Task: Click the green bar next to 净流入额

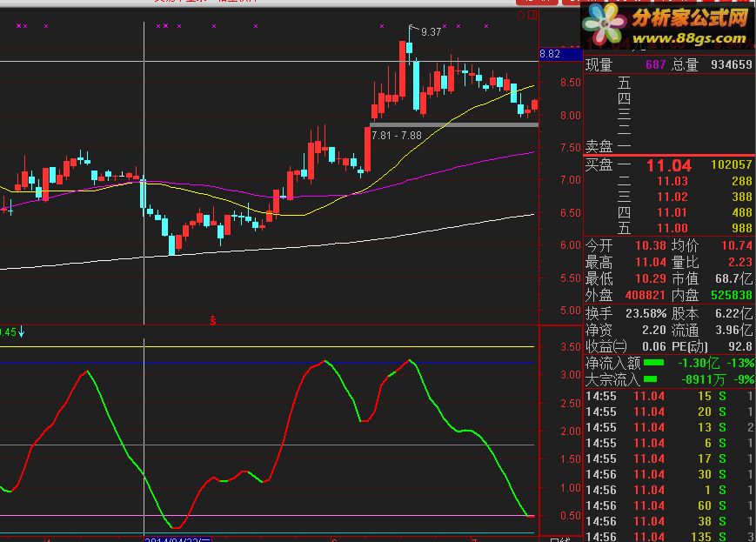Action: [654, 362]
